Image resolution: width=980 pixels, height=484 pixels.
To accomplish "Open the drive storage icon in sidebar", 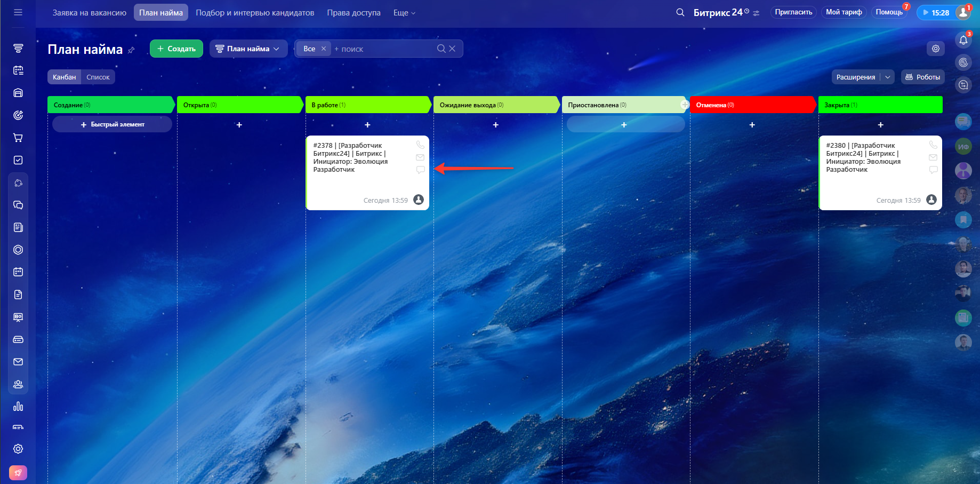I will coord(18,339).
